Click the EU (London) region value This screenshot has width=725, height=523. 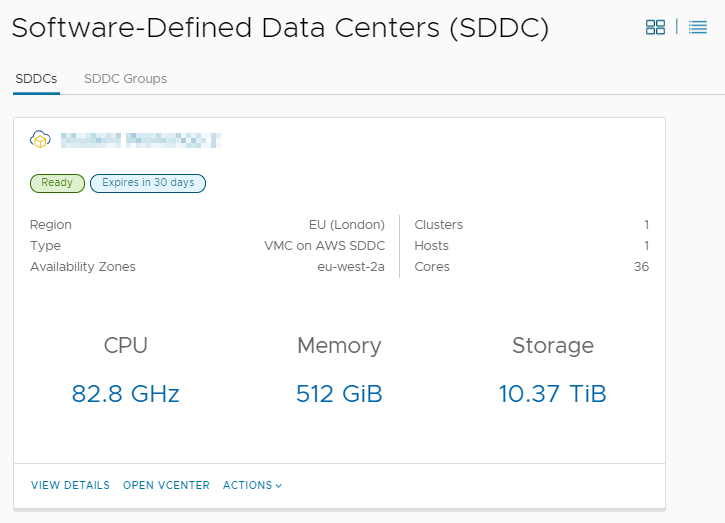pos(347,225)
